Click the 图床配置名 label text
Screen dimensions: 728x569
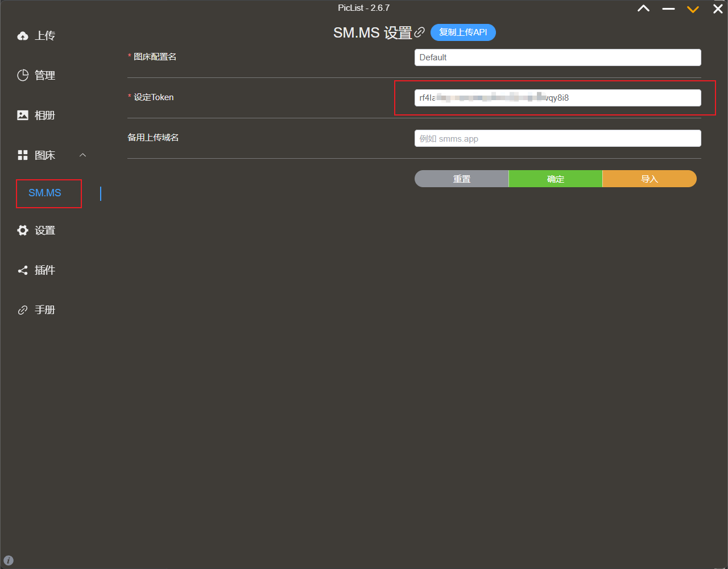pos(155,57)
